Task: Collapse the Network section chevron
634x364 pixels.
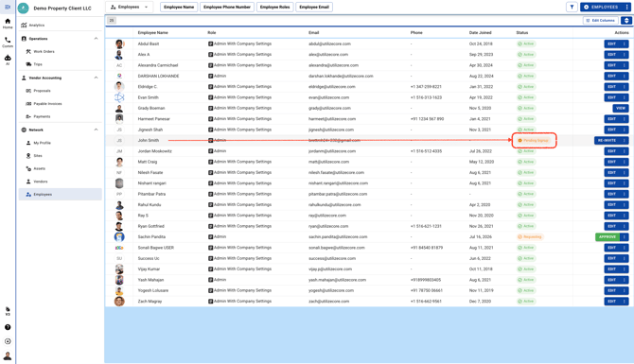Action: 96,130
